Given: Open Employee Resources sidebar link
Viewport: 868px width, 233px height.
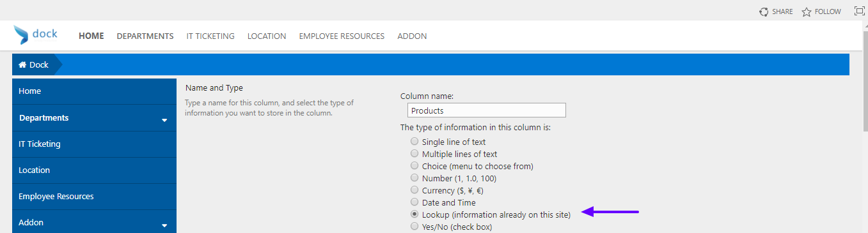Looking at the screenshot, I should 94,197.
